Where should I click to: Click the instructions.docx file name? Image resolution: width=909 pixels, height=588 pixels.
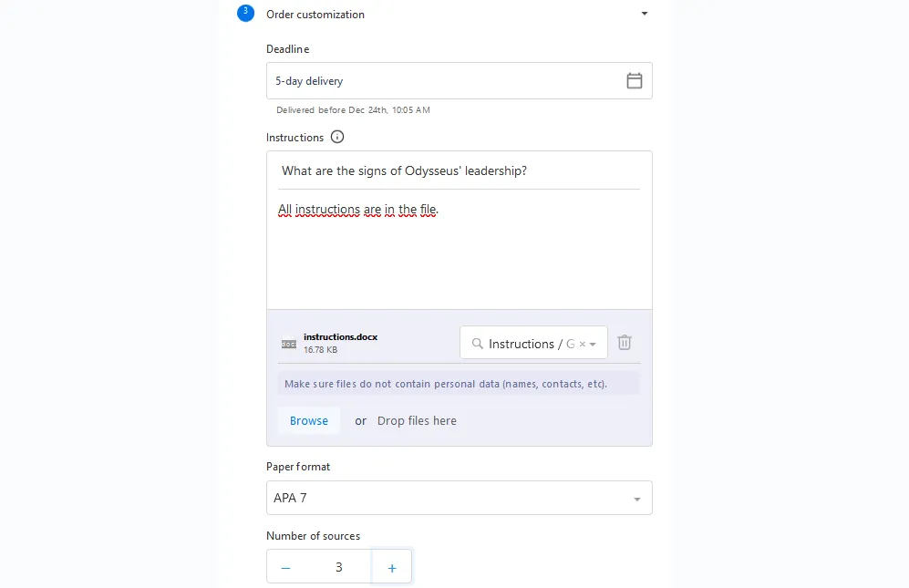[340, 337]
